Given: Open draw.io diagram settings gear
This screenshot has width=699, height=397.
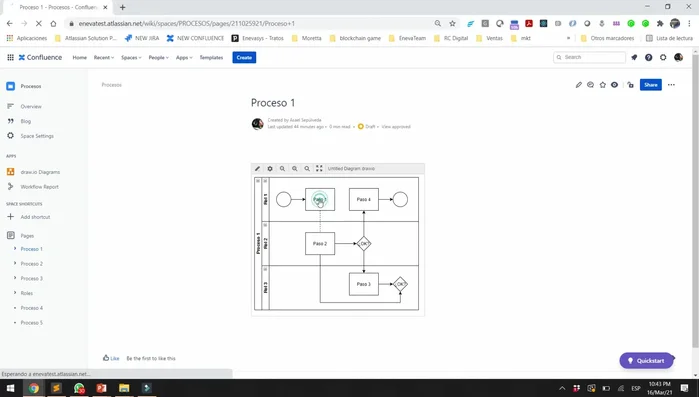Looking at the screenshot, I should click(270, 168).
